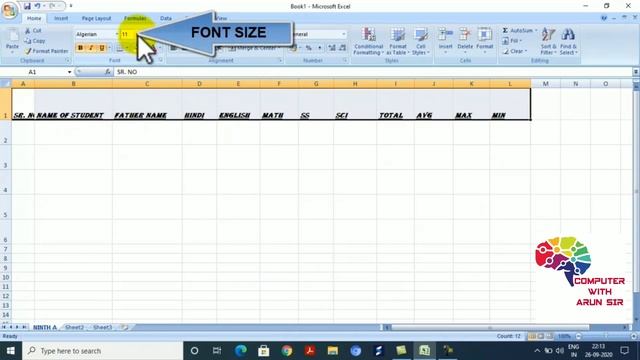Open File Explorer from taskbar

(333, 351)
